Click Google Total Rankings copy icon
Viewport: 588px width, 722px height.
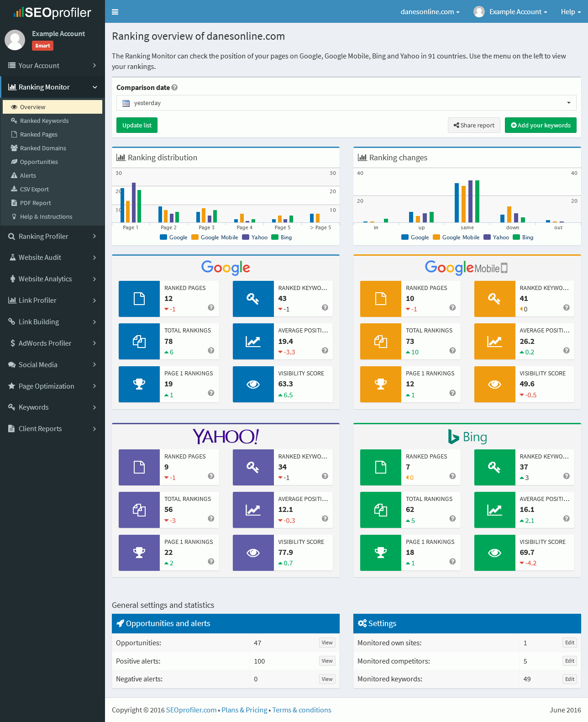pyautogui.click(x=139, y=342)
